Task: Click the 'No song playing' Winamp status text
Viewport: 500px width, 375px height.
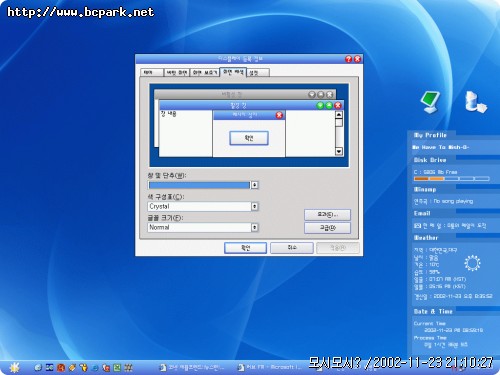Action: (453, 201)
